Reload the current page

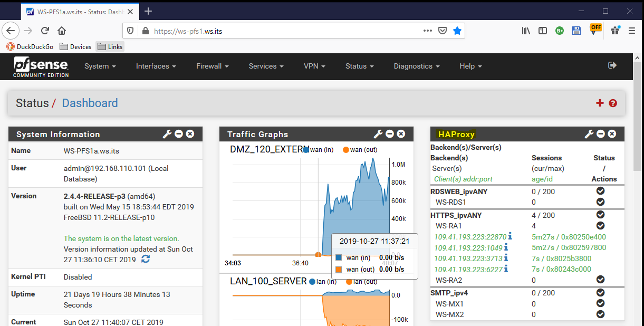coord(45,31)
